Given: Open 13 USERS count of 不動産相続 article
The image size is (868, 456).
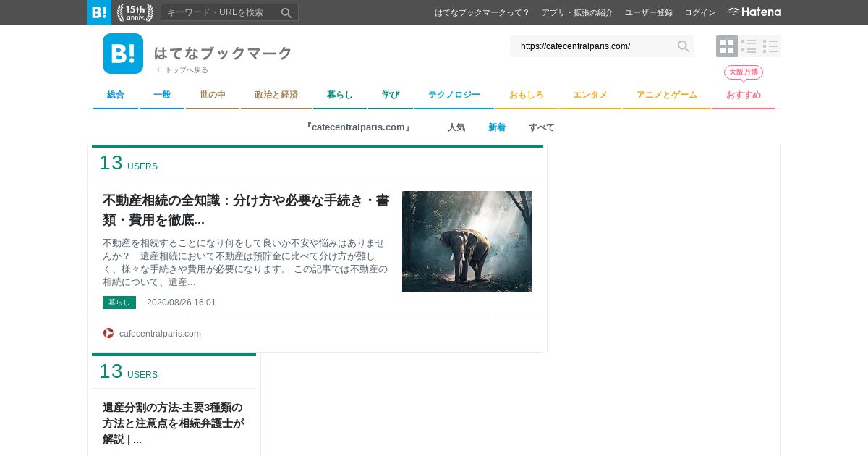Looking at the screenshot, I should click(128, 163).
